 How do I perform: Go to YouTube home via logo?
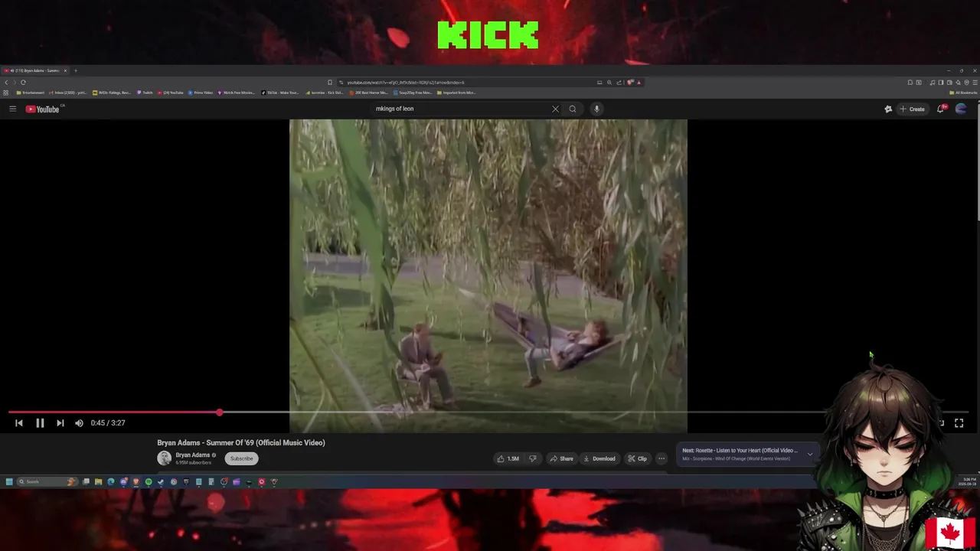pos(42,109)
